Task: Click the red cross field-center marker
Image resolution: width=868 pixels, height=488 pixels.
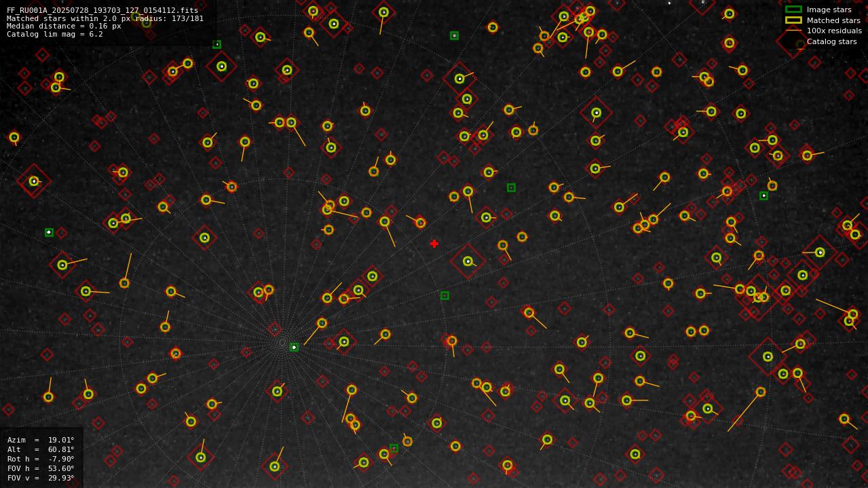Action: [434, 244]
